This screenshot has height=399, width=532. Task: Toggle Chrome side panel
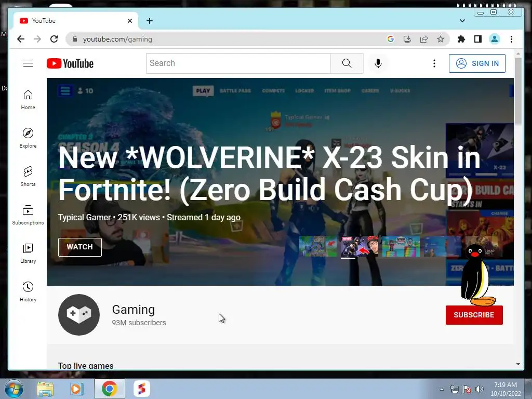point(478,39)
